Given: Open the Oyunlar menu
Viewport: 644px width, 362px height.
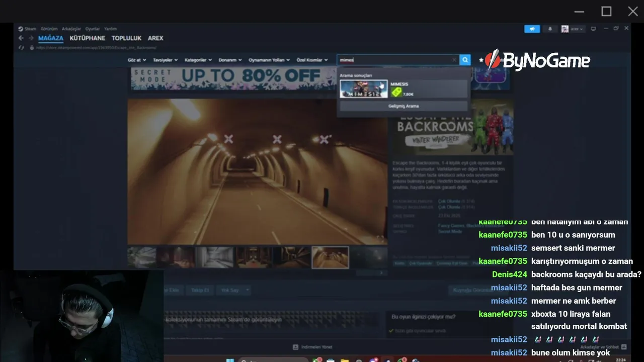Looking at the screenshot, I should point(93,29).
